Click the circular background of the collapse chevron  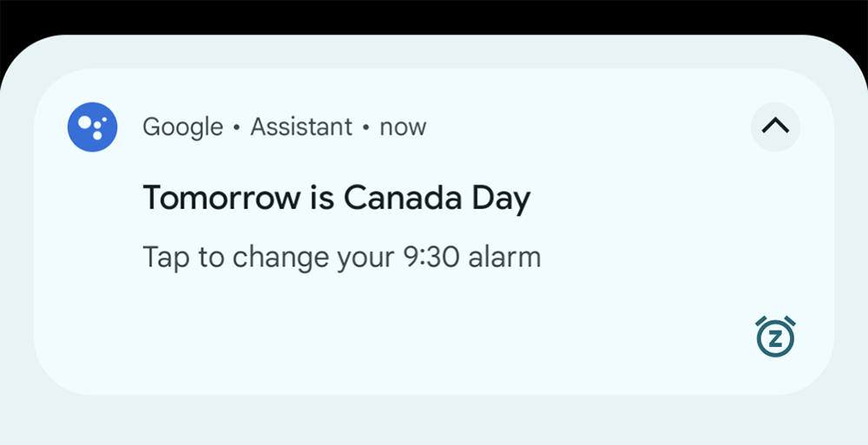coord(775,127)
